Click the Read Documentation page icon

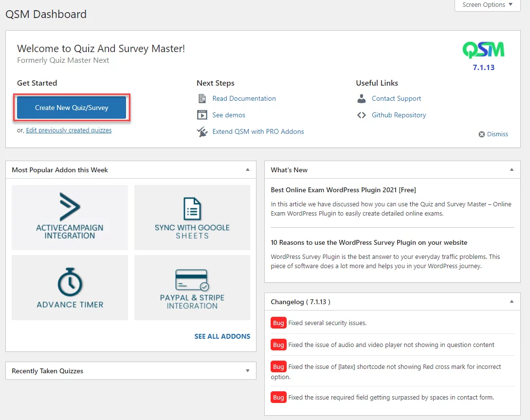202,99
